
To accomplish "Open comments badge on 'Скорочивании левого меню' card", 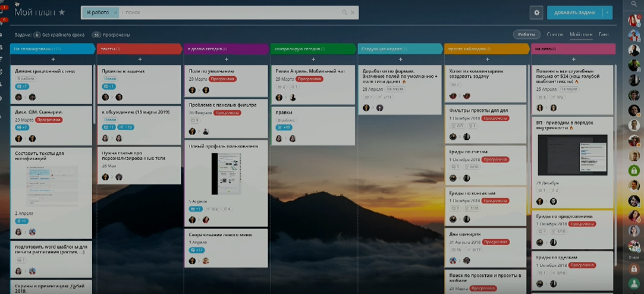I will click(x=197, y=250).
